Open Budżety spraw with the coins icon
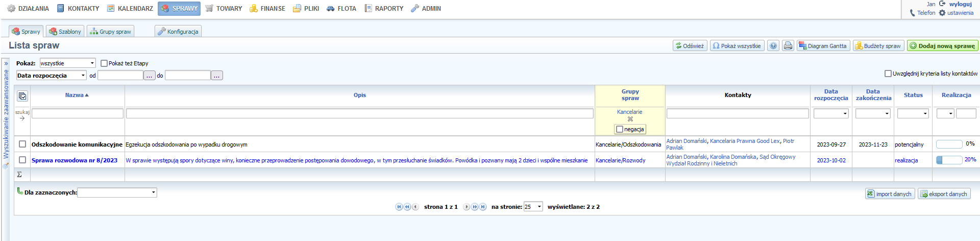 (878, 46)
